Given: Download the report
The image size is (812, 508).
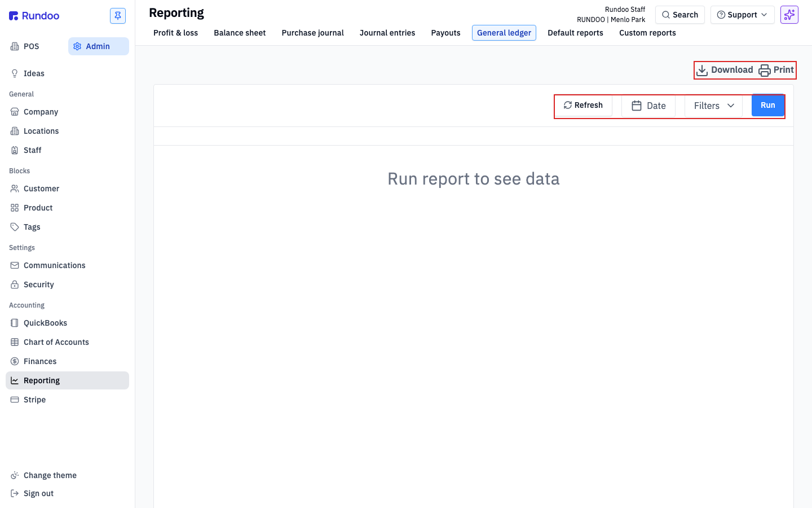Looking at the screenshot, I should coord(725,70).
